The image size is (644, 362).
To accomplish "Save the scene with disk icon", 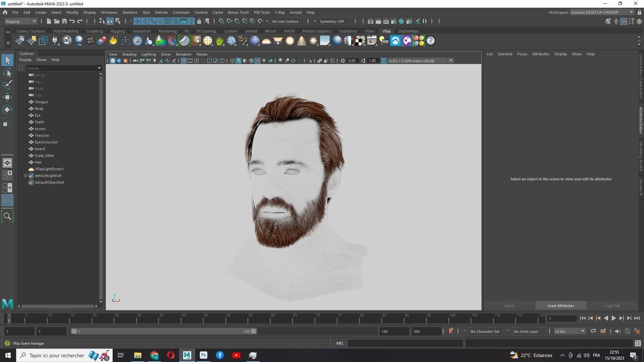I will coord(64,21).
